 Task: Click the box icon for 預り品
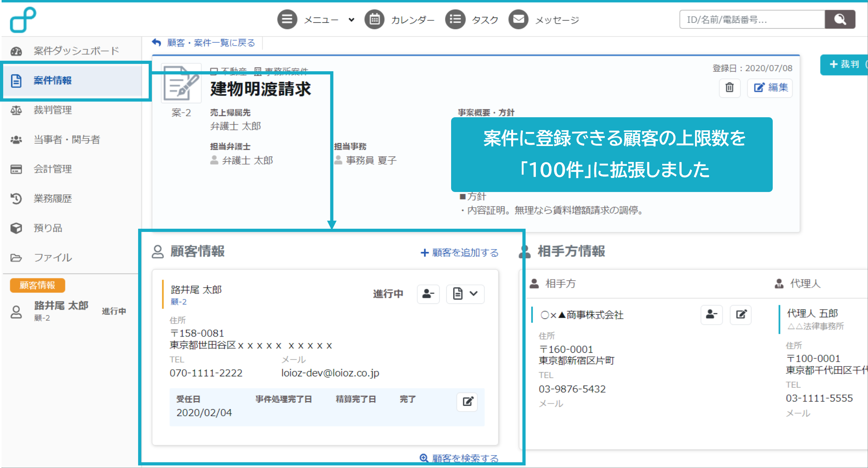16,228
